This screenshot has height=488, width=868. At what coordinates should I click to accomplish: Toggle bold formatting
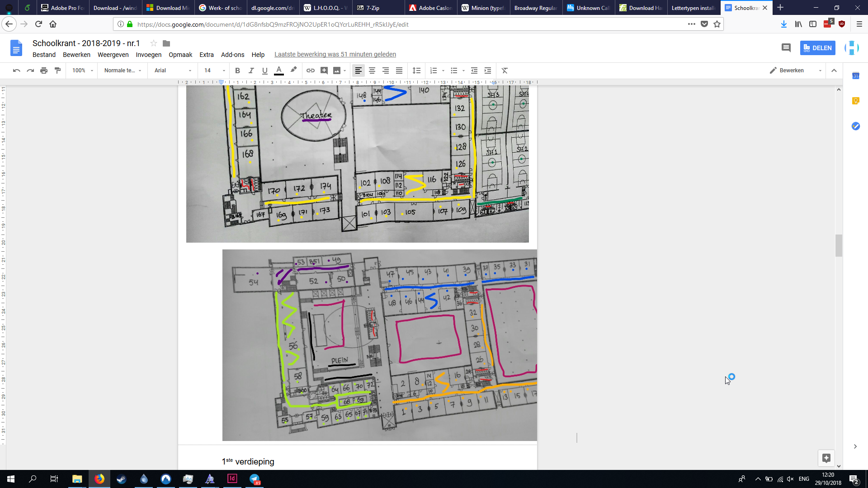click(237, 70)
